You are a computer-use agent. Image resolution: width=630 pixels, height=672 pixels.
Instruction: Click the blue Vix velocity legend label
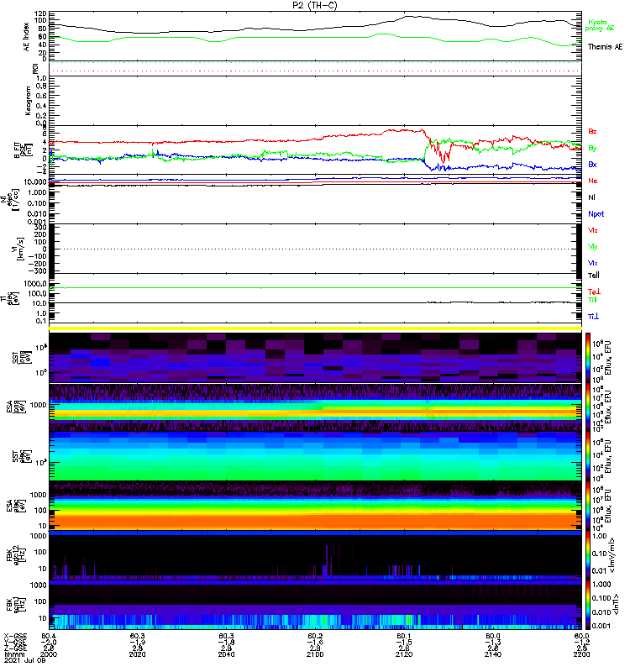click(x=593, y=264)
